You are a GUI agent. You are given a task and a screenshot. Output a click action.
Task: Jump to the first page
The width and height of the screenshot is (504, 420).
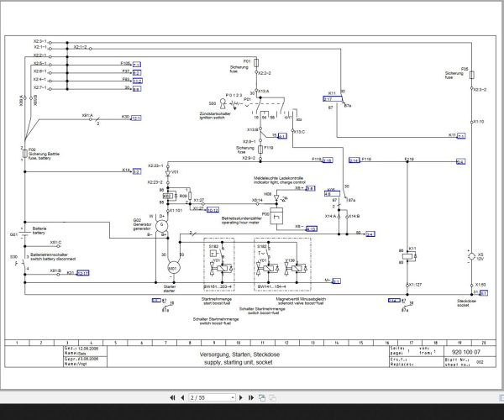[x=172, y=397]
